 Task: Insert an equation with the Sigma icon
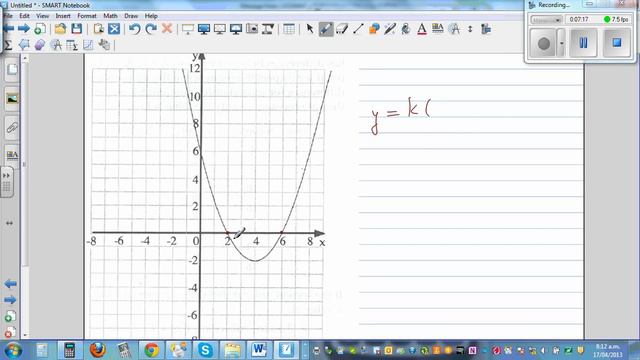tap(8, 45)
